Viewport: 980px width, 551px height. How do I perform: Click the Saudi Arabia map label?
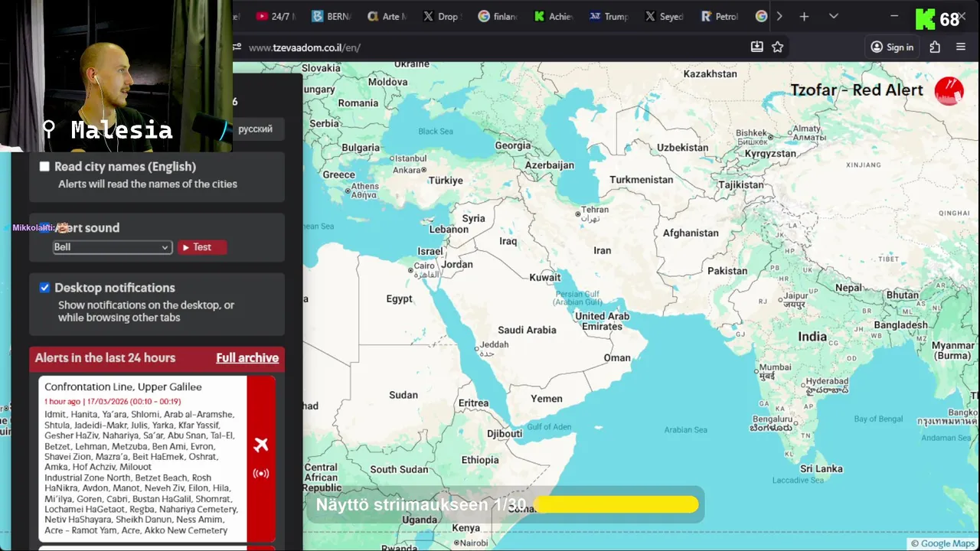point(527,330)
